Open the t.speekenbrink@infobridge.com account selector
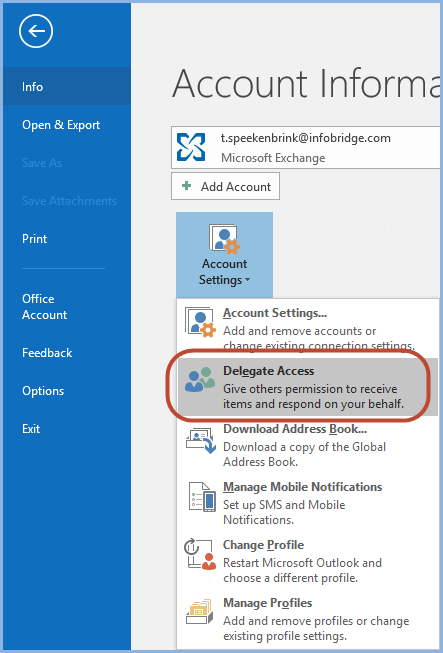 [306, 147]
